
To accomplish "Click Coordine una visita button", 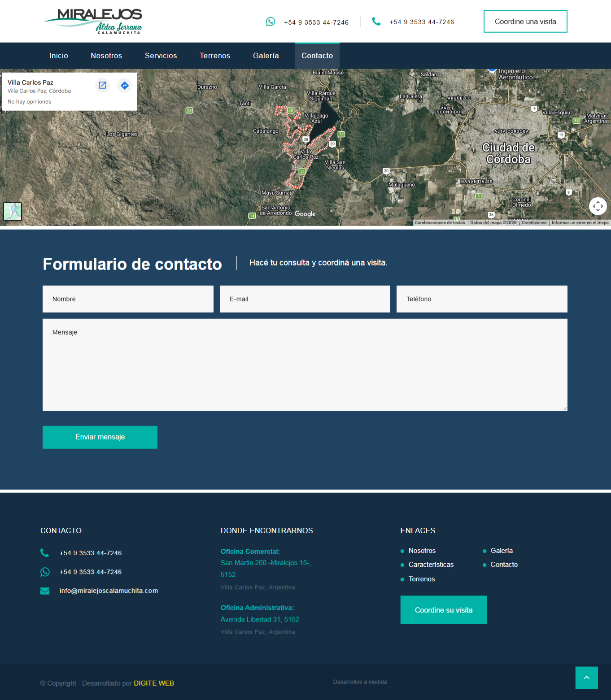I will click(x=525, y=22).
